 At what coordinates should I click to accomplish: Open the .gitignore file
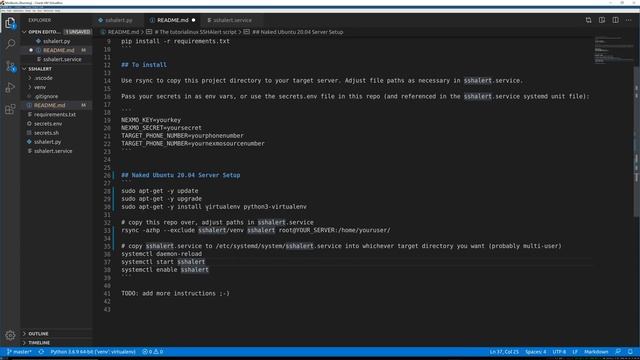click(x=46, y=97)
